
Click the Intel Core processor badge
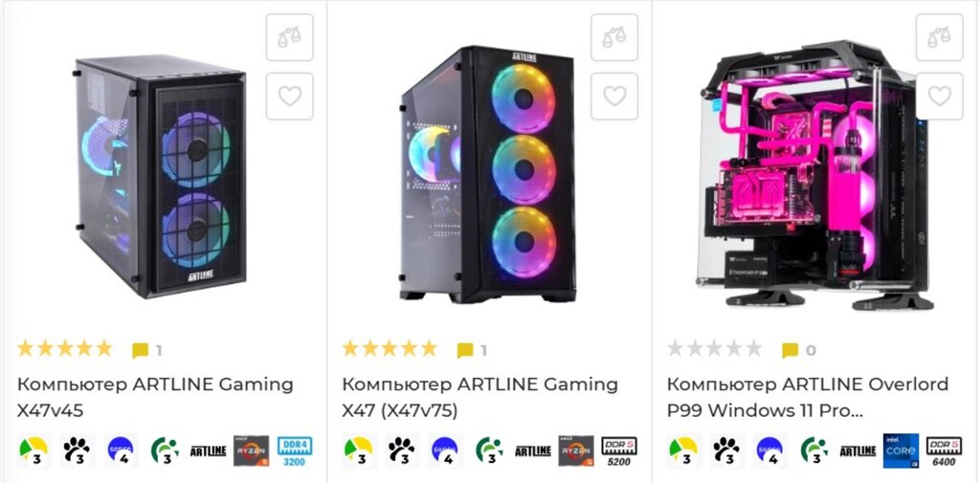[901, 450]
